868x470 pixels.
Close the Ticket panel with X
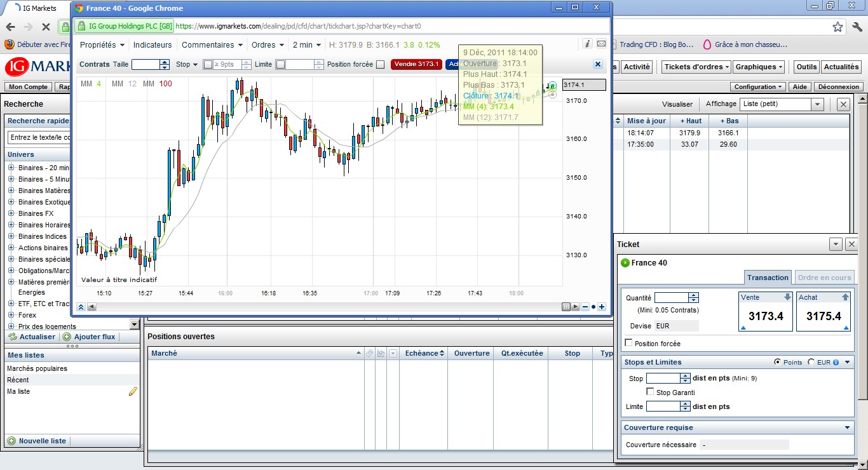tap(852, 244)
